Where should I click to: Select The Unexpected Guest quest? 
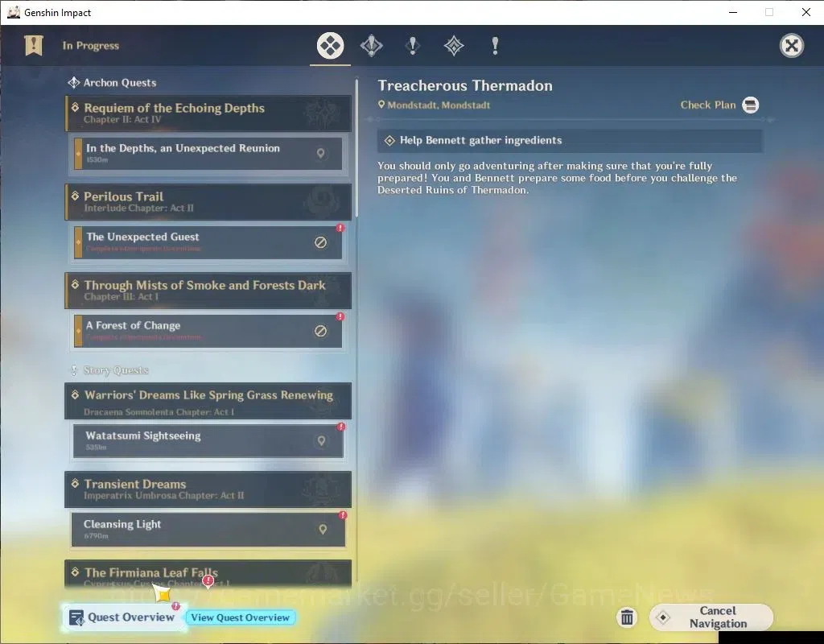point(208,242)
